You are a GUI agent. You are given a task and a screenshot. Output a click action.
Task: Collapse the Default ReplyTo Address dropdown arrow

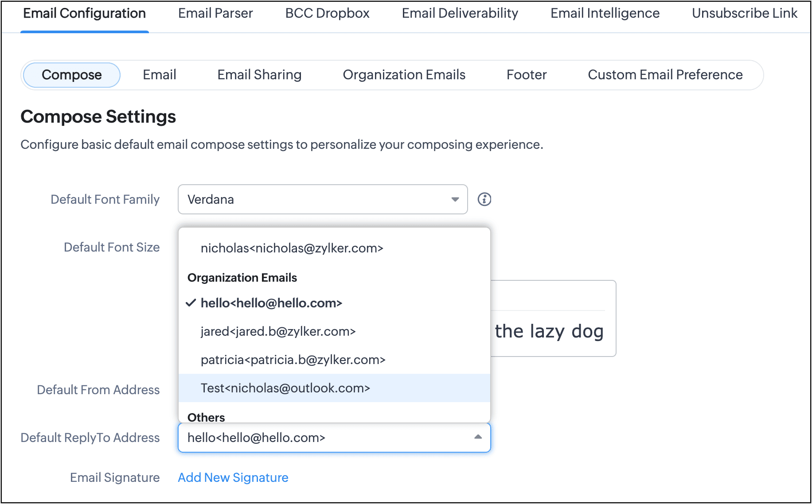coord(478,437)
